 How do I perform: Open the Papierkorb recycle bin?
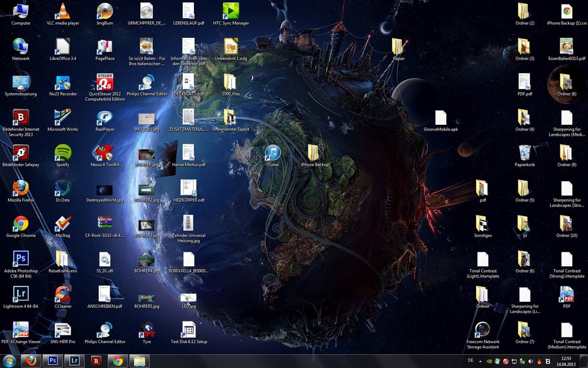(524, 153)
